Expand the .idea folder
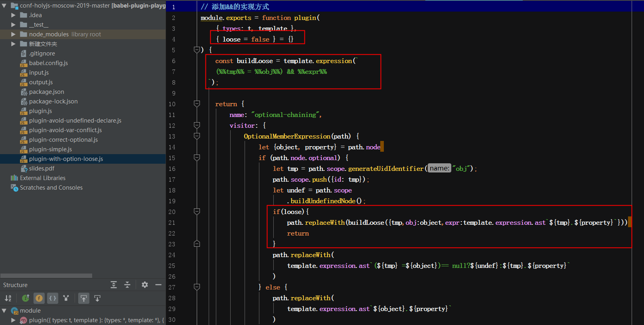Viewport: 644px width, 325px height. [x=13, y=15]
